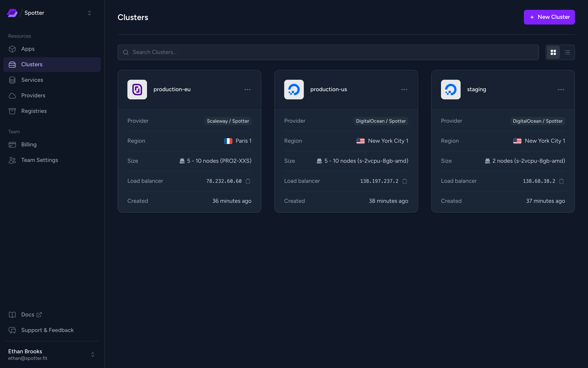The width and height of the screenshot is (588, 368).
Task: Open Team Settings
Action: [52, 160]
